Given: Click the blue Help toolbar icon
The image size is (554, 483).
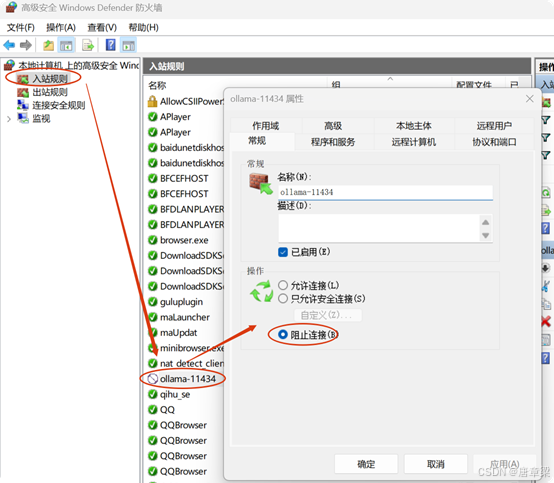Looking at the screenshot, I should [x=111, y=45].
